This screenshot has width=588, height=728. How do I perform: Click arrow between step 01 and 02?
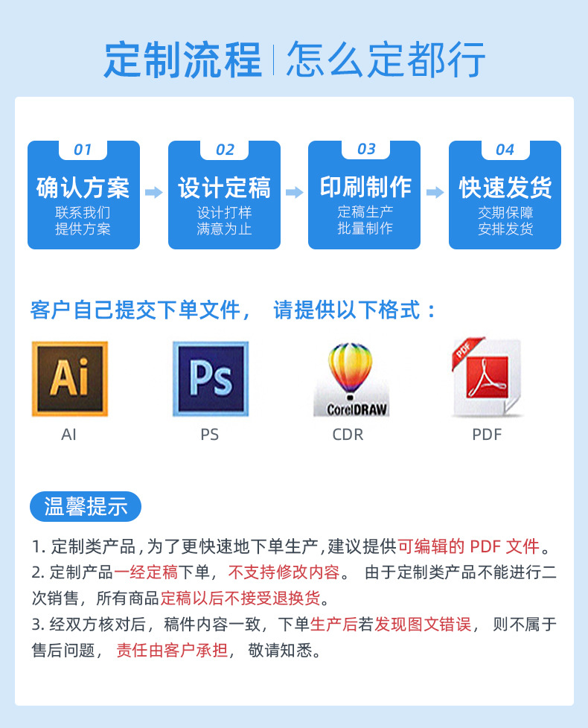(153, 192)
